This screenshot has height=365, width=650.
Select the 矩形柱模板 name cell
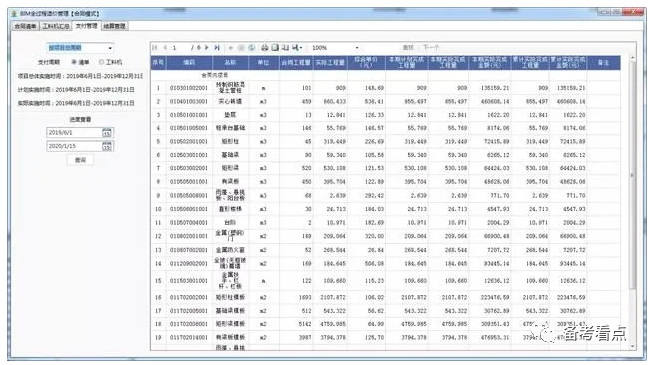pos(230,297)
